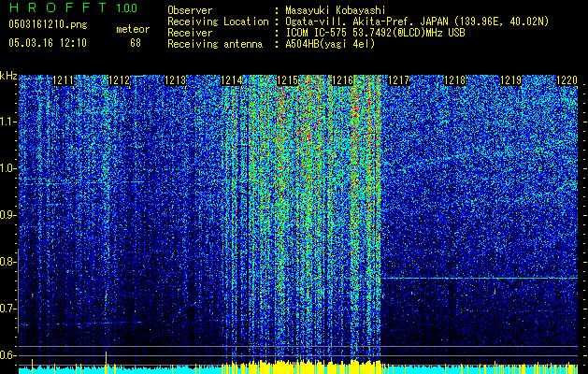Click the 1211 time marker
The image size is (588, 374).
point(64,80)
